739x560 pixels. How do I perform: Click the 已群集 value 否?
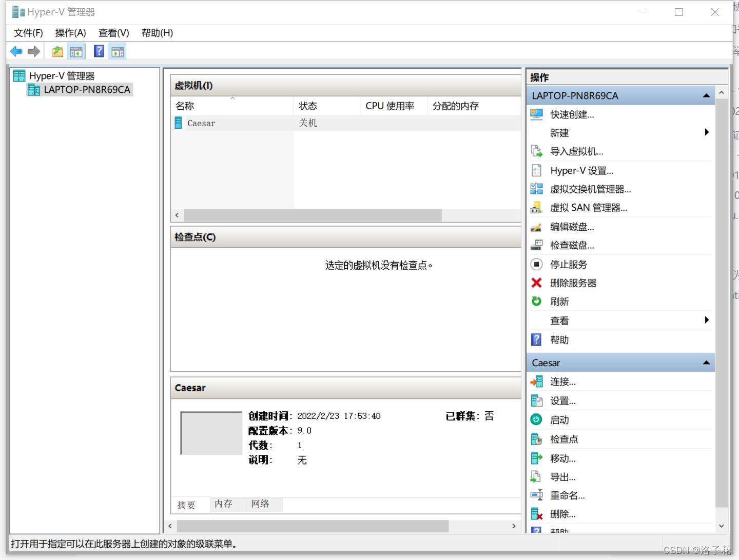[489, 416]
